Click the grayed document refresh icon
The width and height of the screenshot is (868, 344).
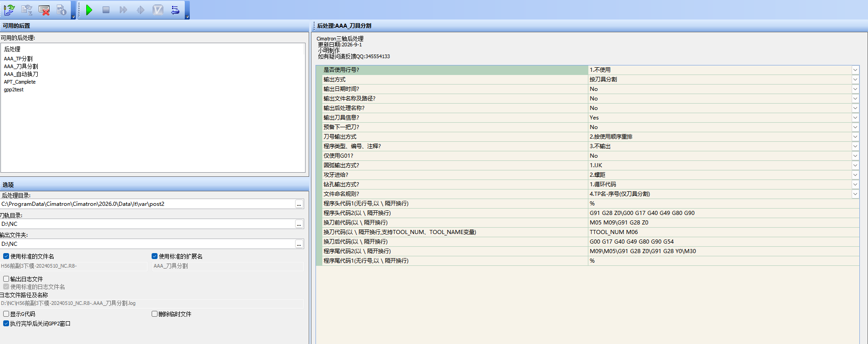(x=27, y=10)
